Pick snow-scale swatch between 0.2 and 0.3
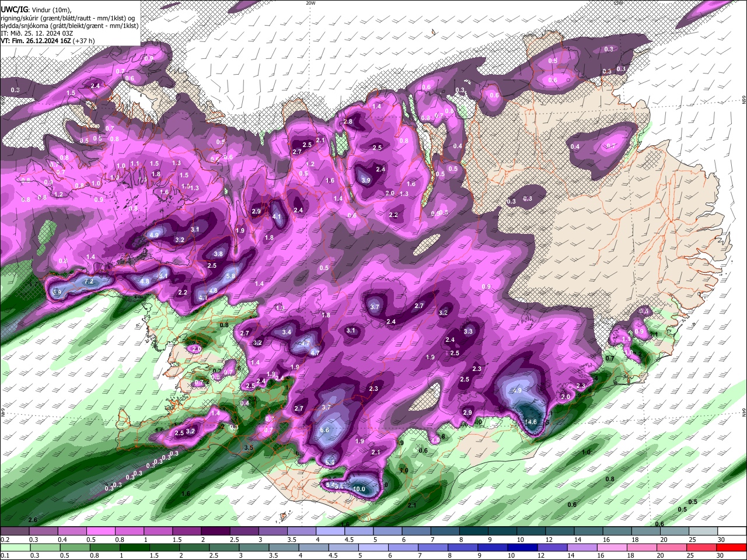Image resolution: width=747 pixels, height=560 pixels. (x=15, y=531)
